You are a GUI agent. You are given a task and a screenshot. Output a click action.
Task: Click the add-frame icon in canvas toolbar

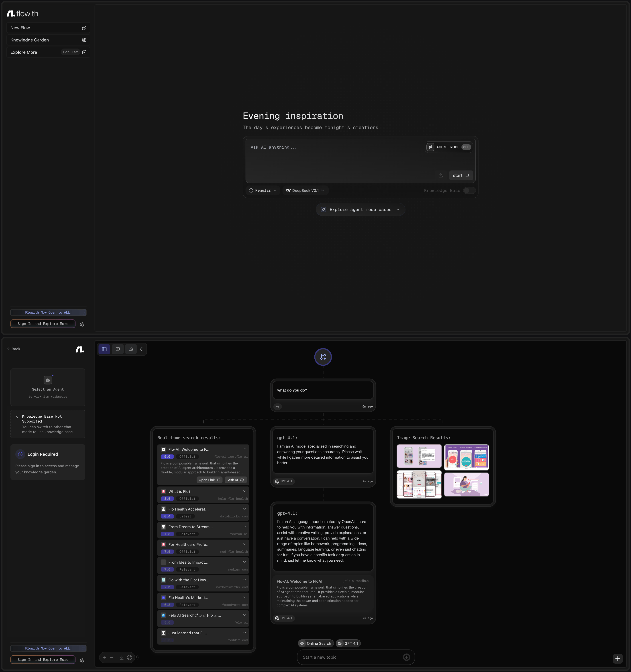pos(118,349)
